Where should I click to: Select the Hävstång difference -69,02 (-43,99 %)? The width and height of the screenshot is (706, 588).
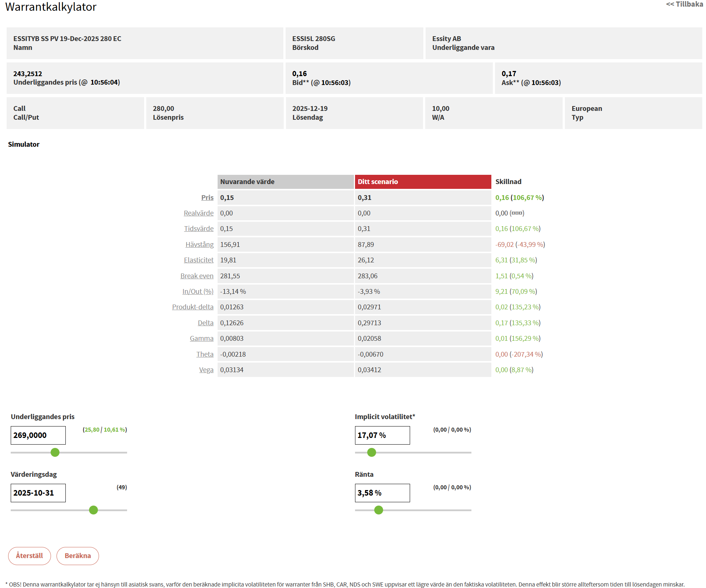point(520,244)
